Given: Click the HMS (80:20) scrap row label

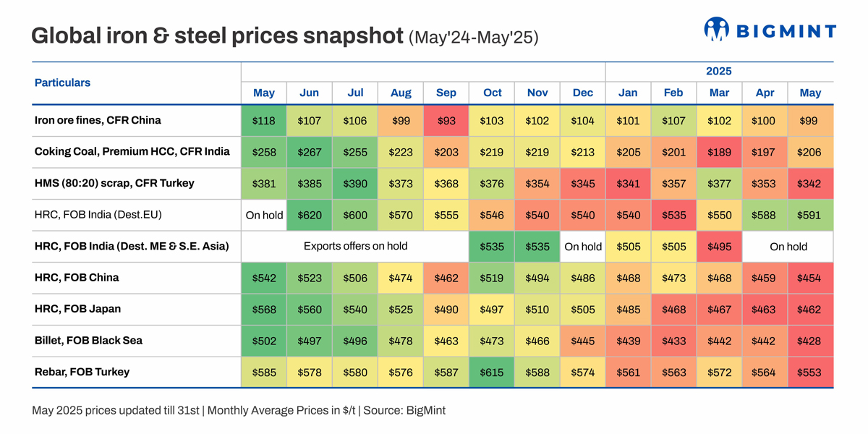Looking at the screenshot, I should pos(114,183).
